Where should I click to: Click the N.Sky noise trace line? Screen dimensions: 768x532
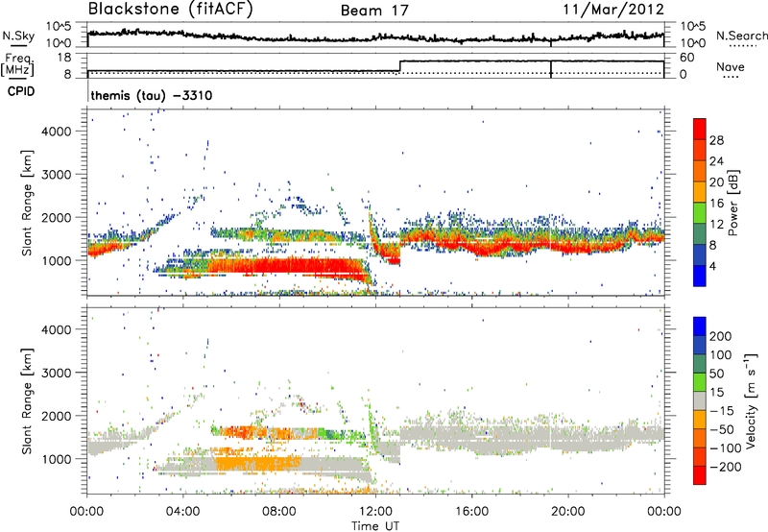[375, 36]
